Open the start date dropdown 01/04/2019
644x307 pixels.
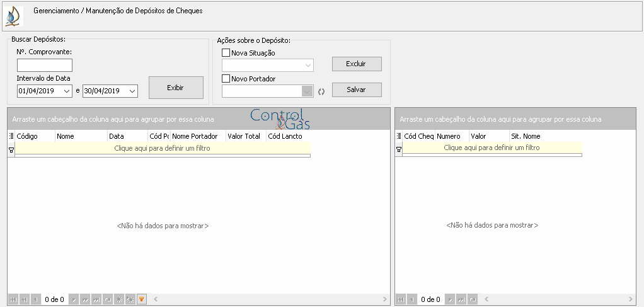[x=67, y=91]
